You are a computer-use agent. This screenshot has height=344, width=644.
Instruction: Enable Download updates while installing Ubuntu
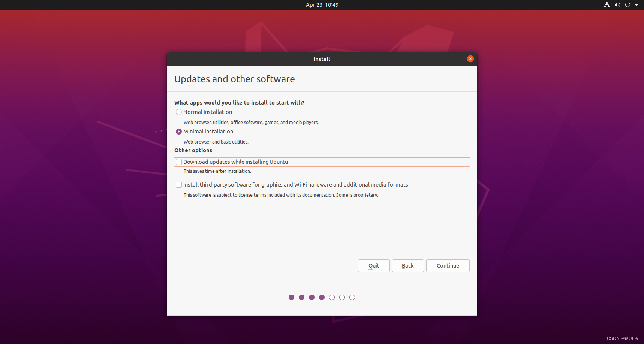[x=179, y=162]
